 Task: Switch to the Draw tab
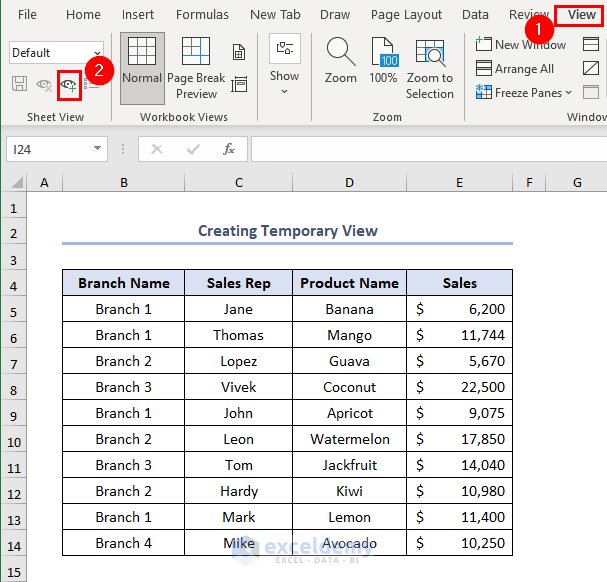335,15
